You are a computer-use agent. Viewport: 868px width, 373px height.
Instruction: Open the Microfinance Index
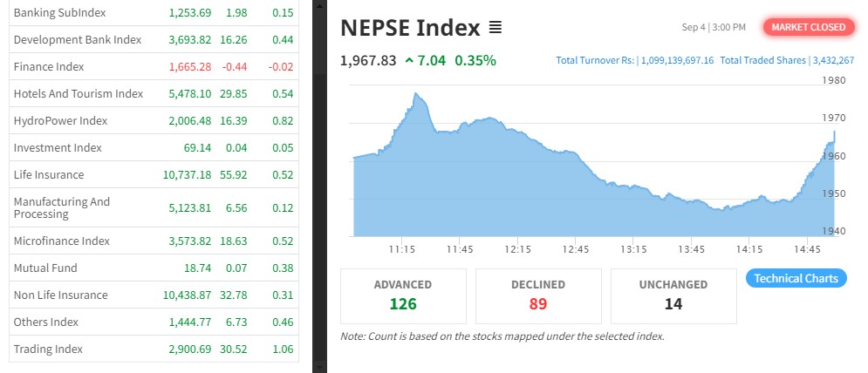(60, 241)
